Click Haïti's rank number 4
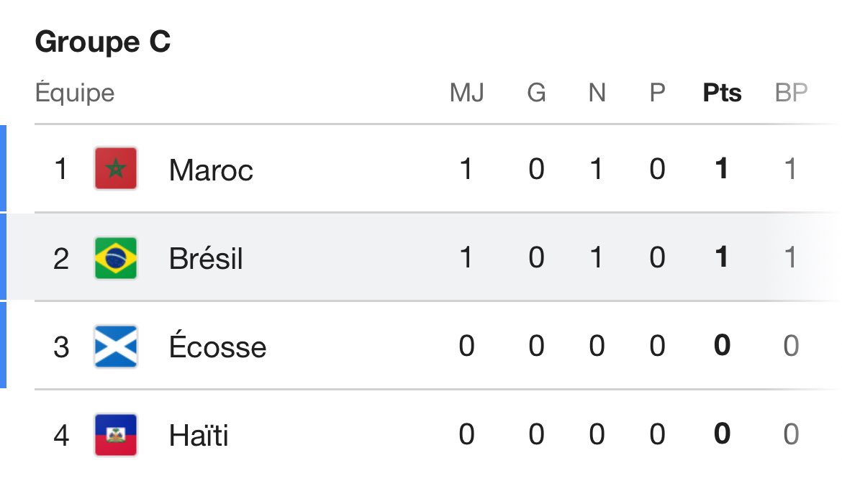 coord(61,435)
